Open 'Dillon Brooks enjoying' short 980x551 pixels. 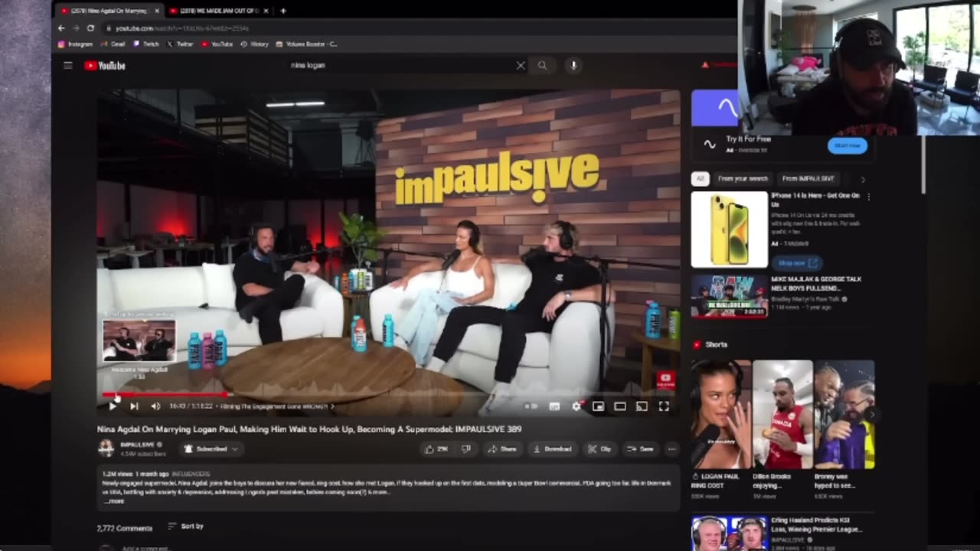782,414
